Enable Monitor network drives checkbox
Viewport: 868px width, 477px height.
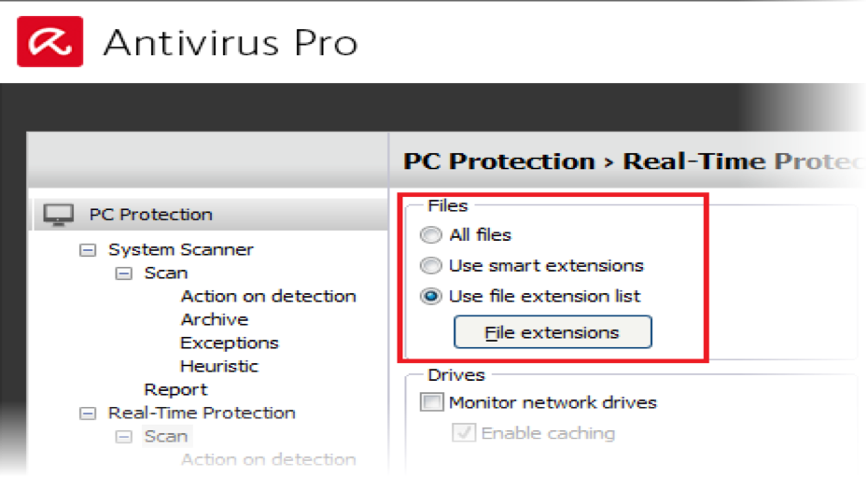coord(431,403)
